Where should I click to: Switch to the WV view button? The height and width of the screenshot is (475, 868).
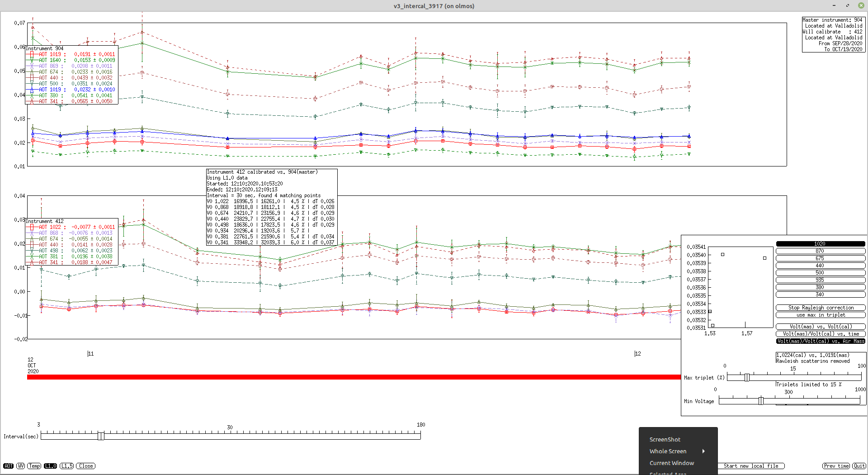coord(21,466)
